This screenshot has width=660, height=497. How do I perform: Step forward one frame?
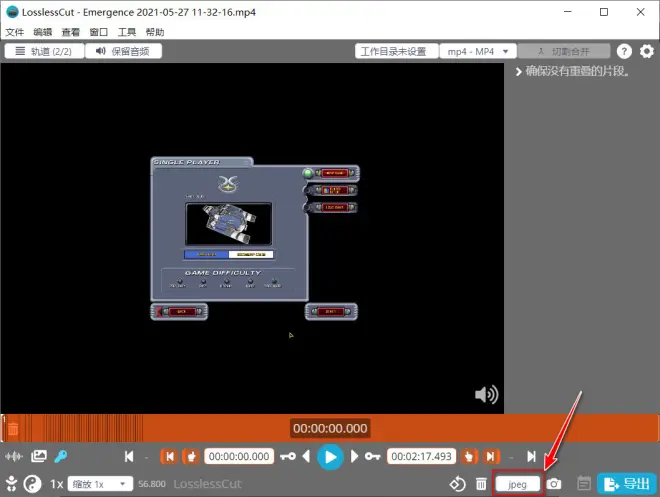pos(354,457)
